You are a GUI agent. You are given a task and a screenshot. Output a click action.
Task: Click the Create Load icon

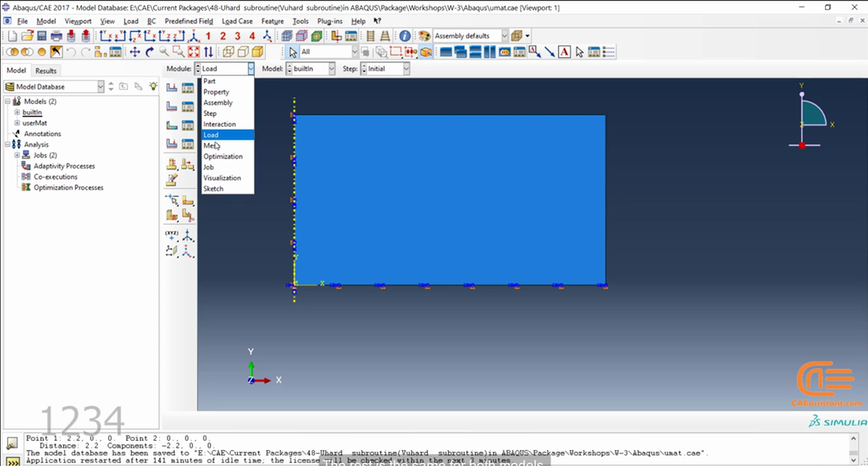tap(172, 88)
